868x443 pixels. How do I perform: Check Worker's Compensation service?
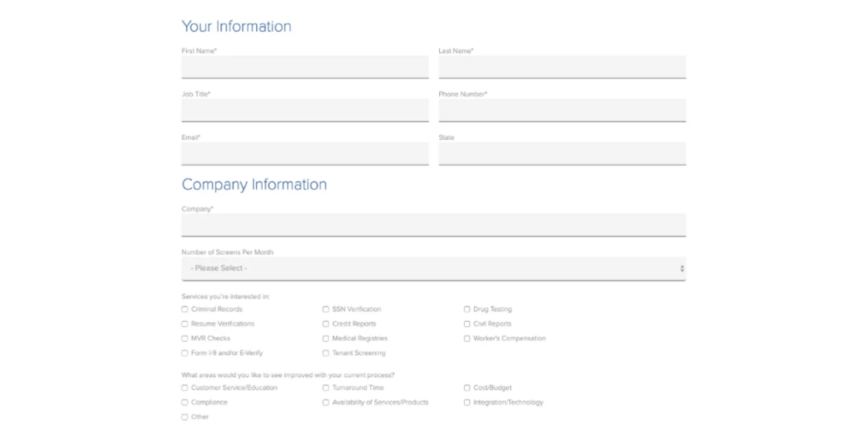pos(467,339)
